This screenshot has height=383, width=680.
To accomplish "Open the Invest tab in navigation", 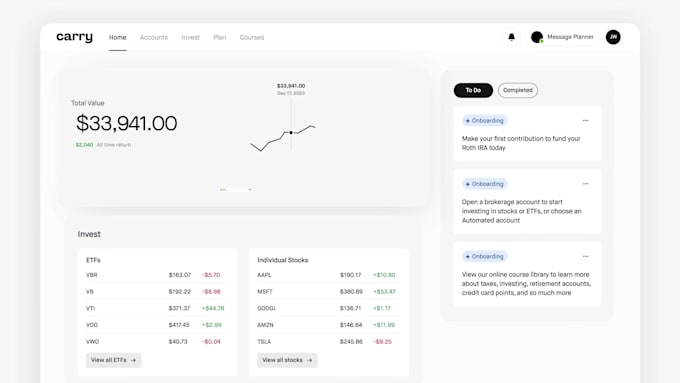I will pyautogui.click(x=190, y=38).
